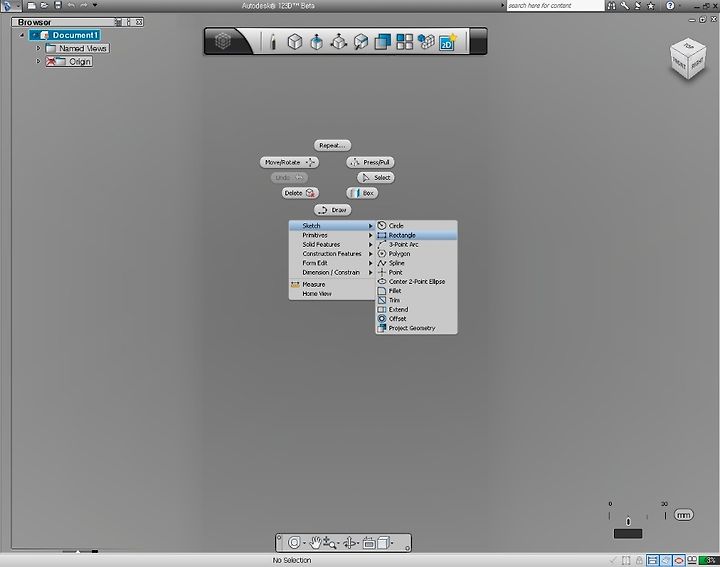Click the 2D drawing toolbar icon
This screenshot has height=567, width=720.
[448, 42]
